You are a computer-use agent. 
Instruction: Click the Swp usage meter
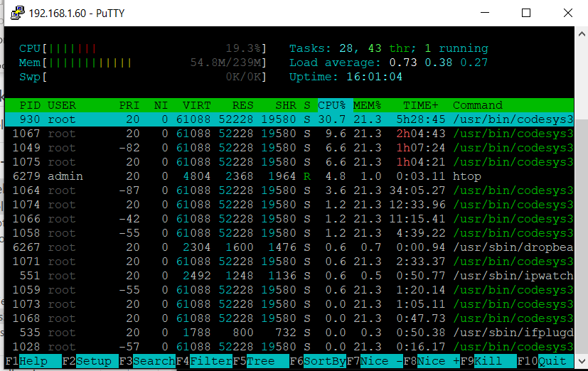[x=142, y=77]
